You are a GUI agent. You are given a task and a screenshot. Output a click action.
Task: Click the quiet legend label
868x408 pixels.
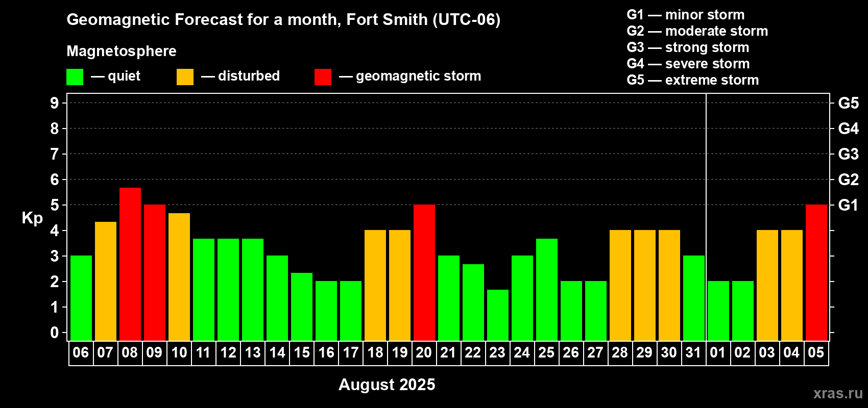click(x=124, y=76)
